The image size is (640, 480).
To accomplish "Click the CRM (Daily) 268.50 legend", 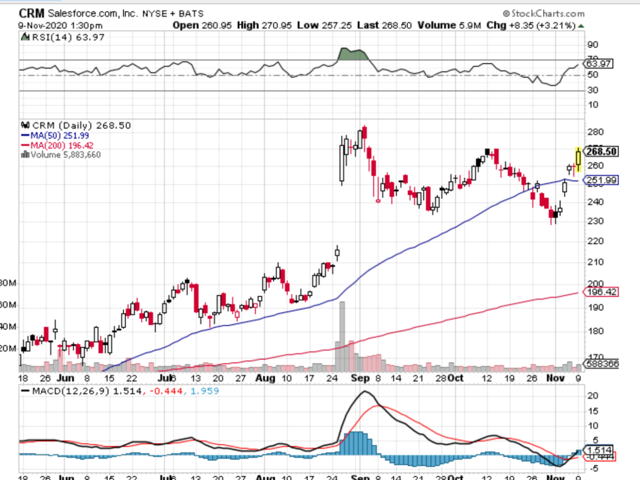I will (x=82, y=125).
